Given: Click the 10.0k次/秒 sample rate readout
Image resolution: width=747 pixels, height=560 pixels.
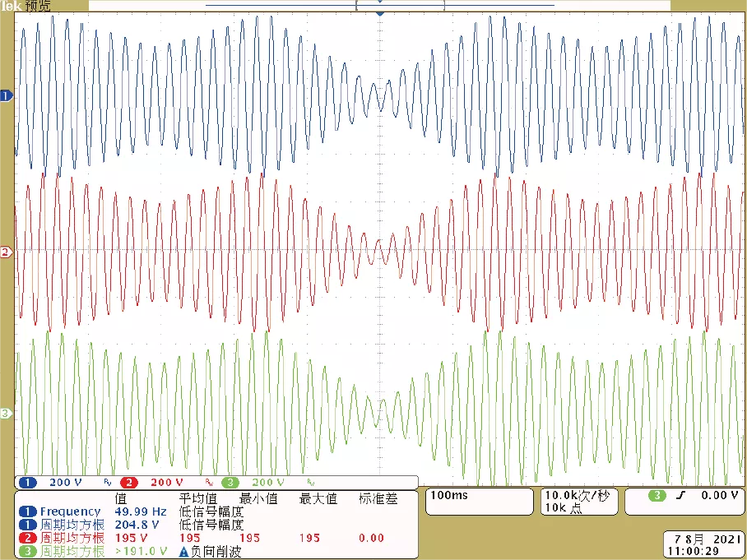Looking at the screenshot, I should tap(578, 496).
